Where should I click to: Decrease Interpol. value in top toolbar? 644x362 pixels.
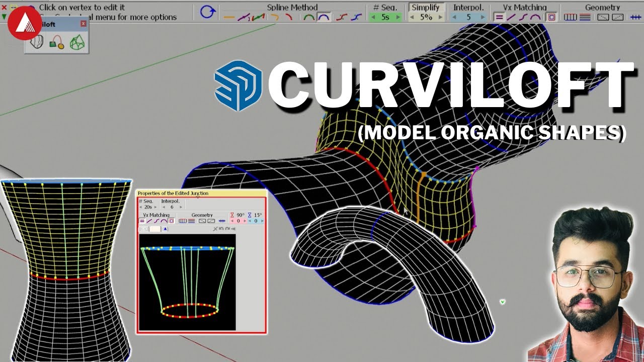click(454, 17)
